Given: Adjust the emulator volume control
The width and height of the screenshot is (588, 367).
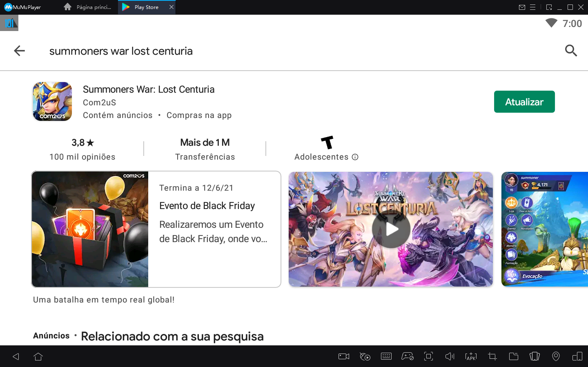Looking at the screenshot, I should tap(450, 356).
